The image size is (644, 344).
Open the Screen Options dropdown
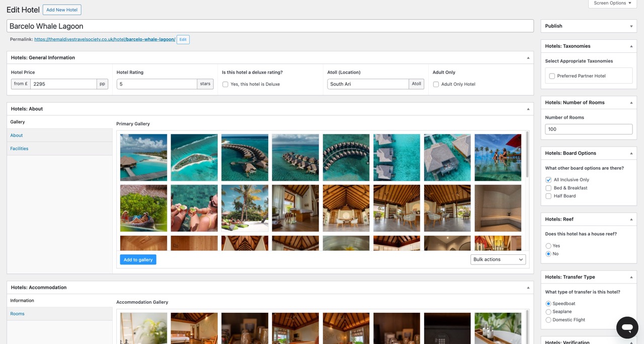coord(612,3)
